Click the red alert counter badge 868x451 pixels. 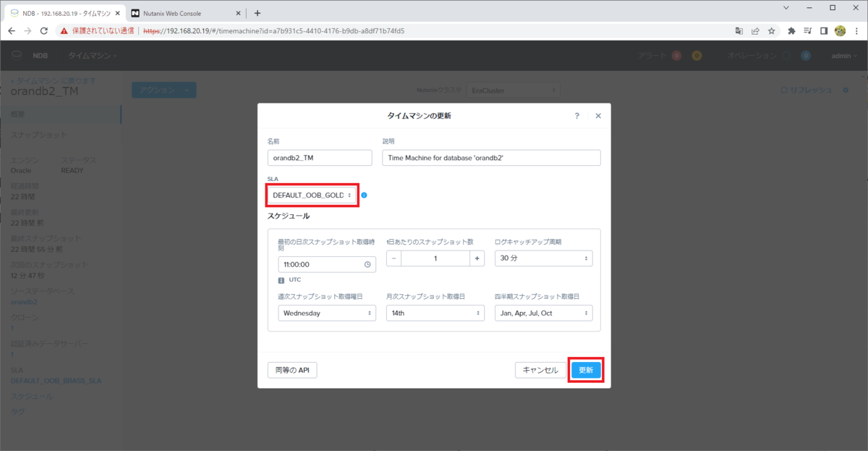point(677,55)
